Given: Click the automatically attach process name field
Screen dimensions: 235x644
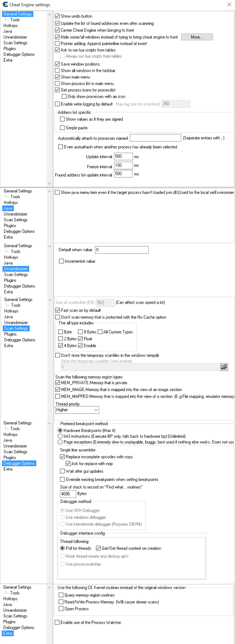Looking at the screenshot, I should (155, 138).
